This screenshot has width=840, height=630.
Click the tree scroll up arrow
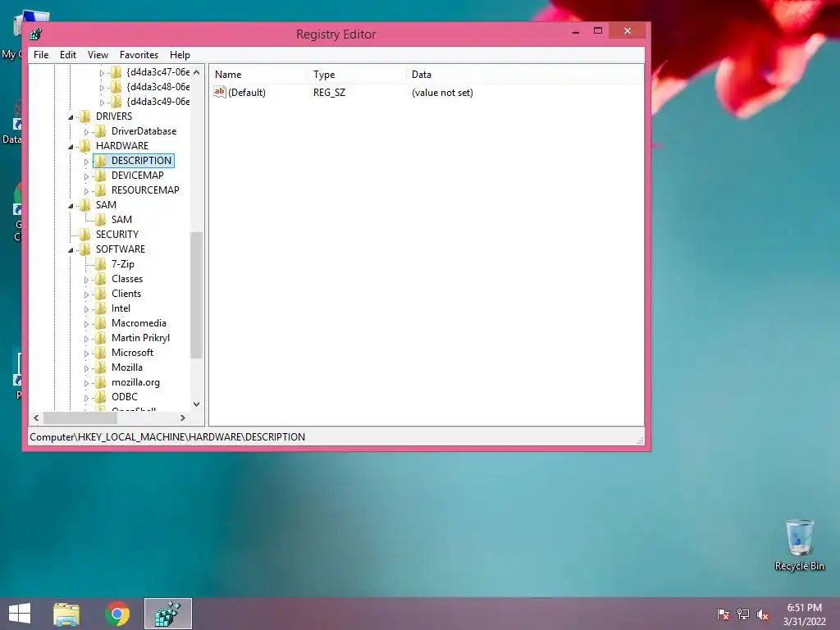(x=197, y=72)
